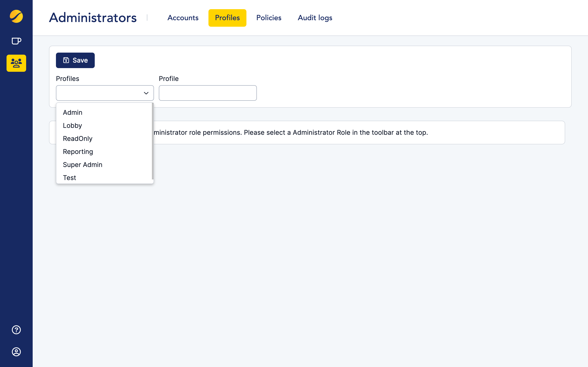Screen dimensions: 588x367
Task: Select the ReadOnly profile option
Action: pyautogui.click(x=78, y=139)
